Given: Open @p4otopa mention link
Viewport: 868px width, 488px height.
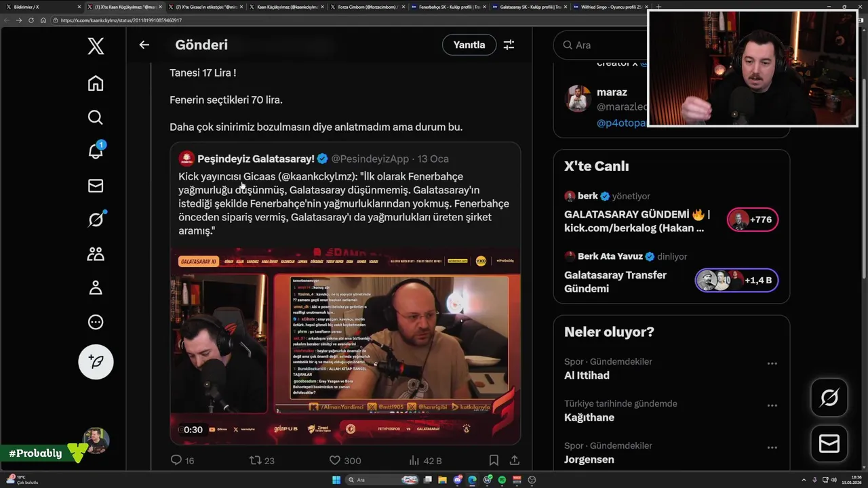Looking at the screenshot, I should 621,123.
